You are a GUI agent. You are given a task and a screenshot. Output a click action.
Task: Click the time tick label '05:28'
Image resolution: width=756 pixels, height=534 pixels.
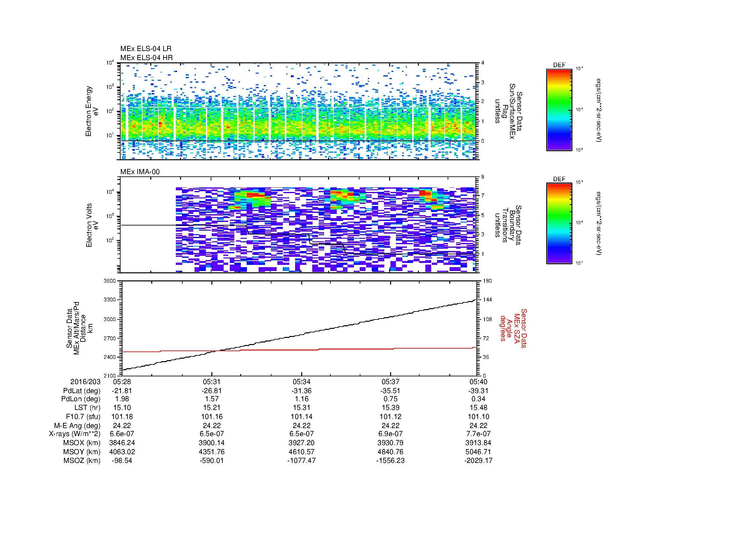click(122, 382)
